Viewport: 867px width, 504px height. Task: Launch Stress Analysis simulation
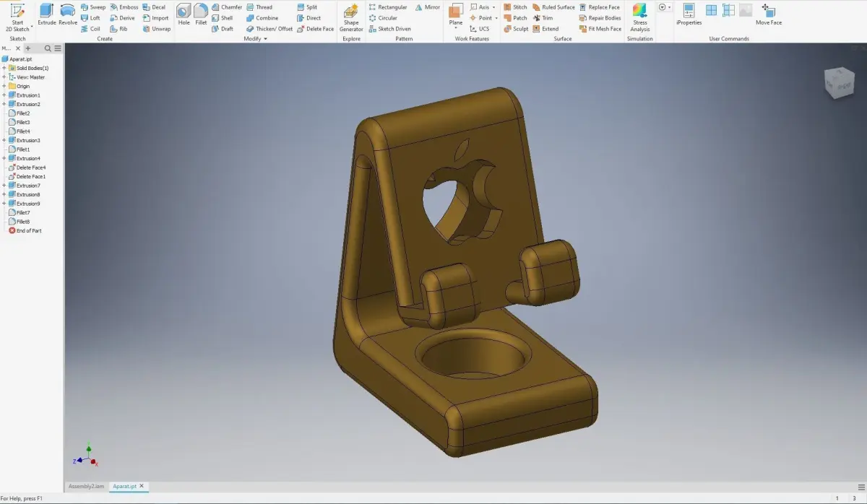(x=640, y=18)
